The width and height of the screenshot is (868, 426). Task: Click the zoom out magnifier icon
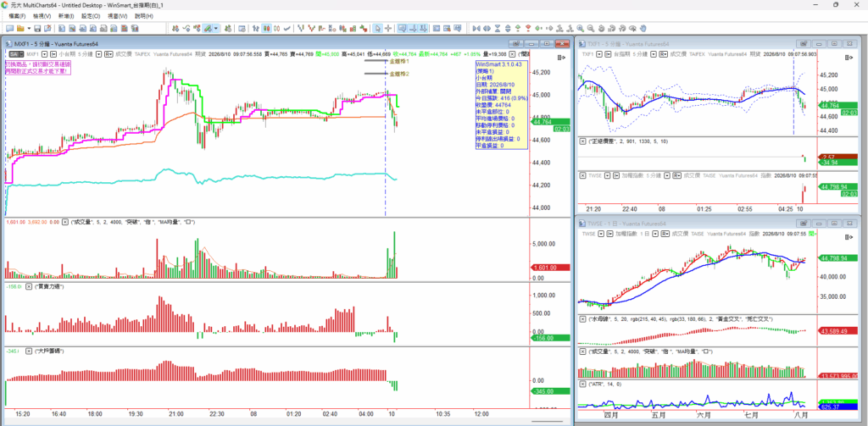pos(591,28)
